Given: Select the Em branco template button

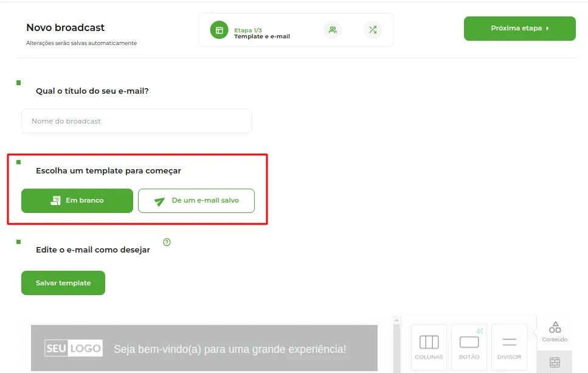Looking at the screenshot, I should 77,201.
